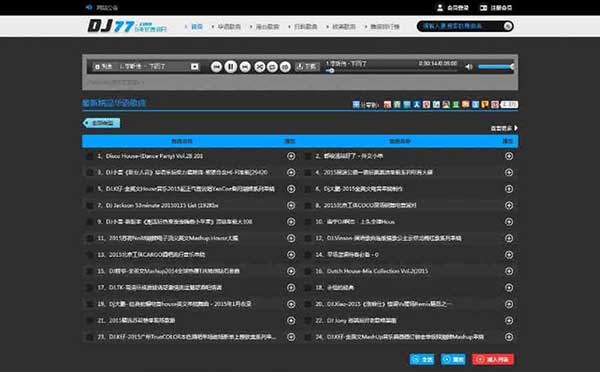Click the plus icon for song 13
This screenshot has height=372, width=600.
pyautogui.click(x=291, y=255)
